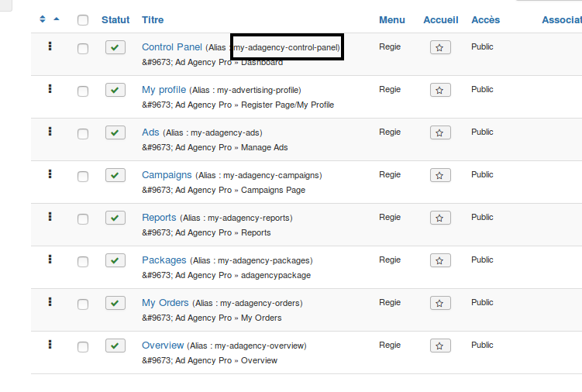The image size is (582, 392).
Task: Toggle published status of Campaigns item
Action: (115, 175)
